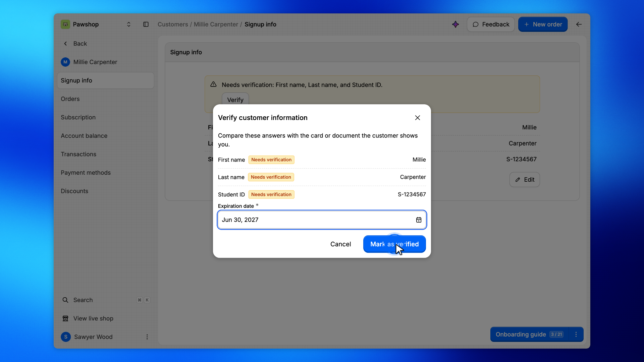The width and height of the screenshot is (644, 362).
Task: Open the Onboarding guide progress panel
Action: [529, 335]
